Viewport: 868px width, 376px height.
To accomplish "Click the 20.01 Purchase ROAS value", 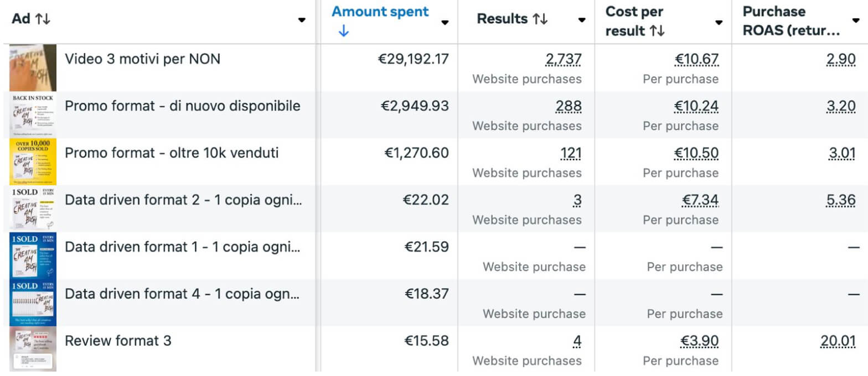I will (x=838, y=341).
